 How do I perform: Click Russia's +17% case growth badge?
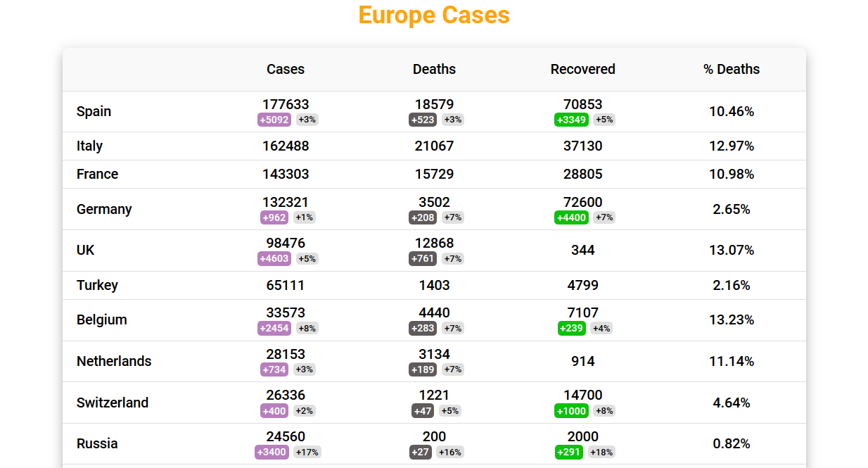(307, 452)
